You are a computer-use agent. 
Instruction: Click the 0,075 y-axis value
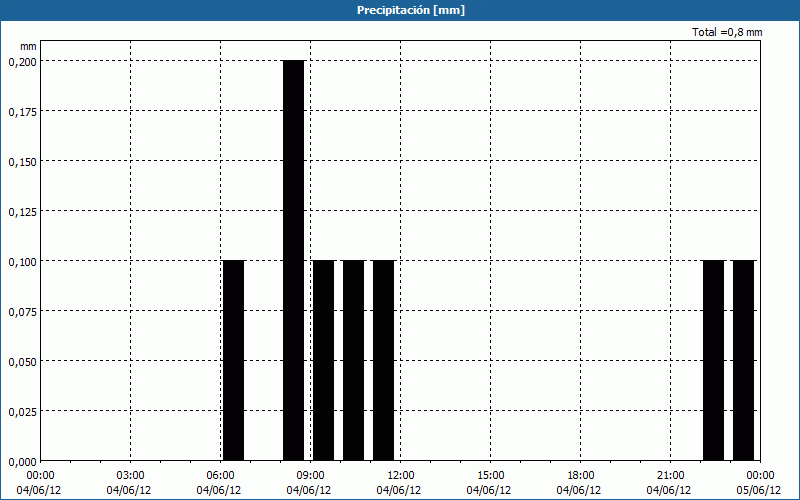(x=22, y=311)
